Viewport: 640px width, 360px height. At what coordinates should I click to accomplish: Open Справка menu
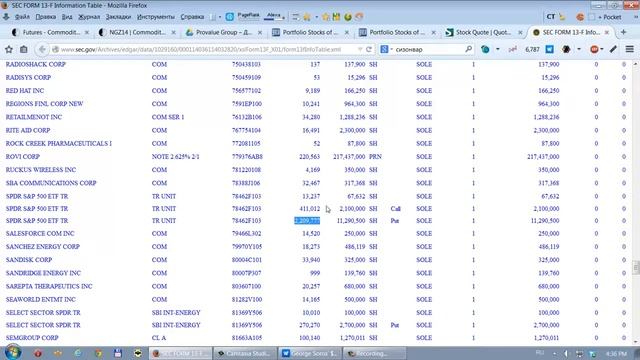(x=192, y=17)
